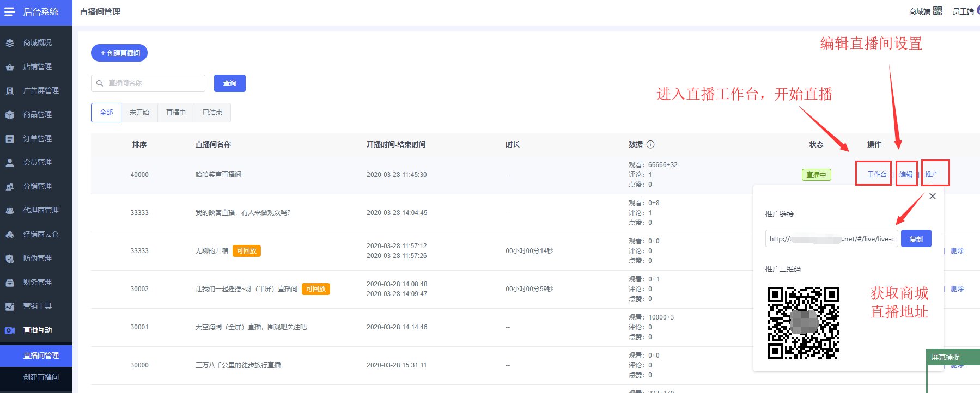Click the 直播间名称 column header
The width and height of the screenshot is (980, 393).
(213, 144)
